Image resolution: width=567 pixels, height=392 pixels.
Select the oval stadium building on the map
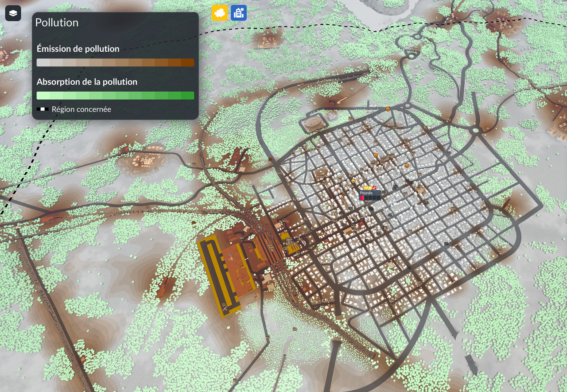tap(314, 124)
